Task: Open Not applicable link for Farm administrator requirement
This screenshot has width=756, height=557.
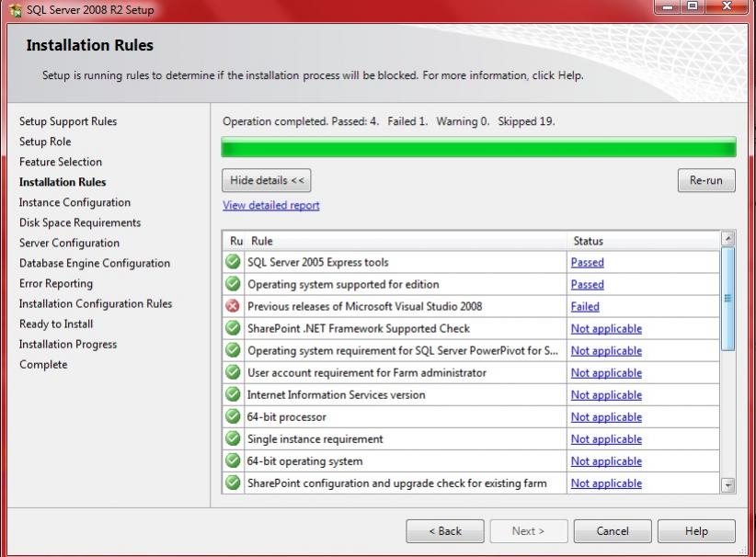Action: coord(606,373)
